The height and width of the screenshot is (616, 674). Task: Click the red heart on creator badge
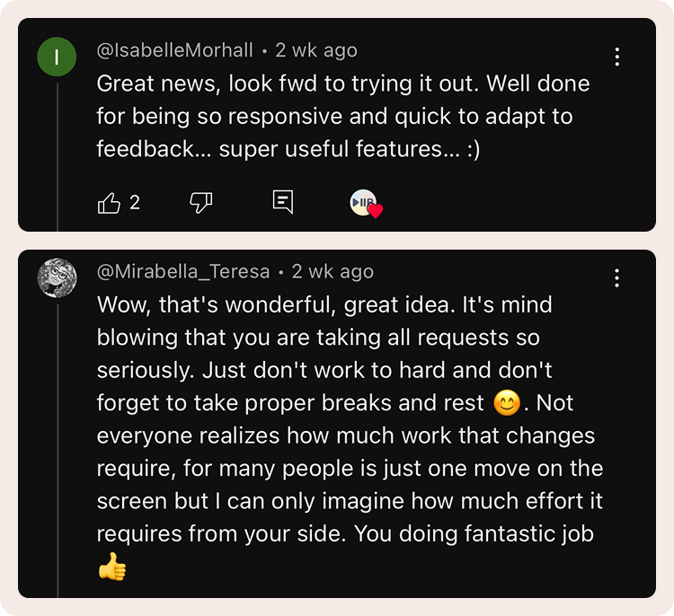pos(376,211)
